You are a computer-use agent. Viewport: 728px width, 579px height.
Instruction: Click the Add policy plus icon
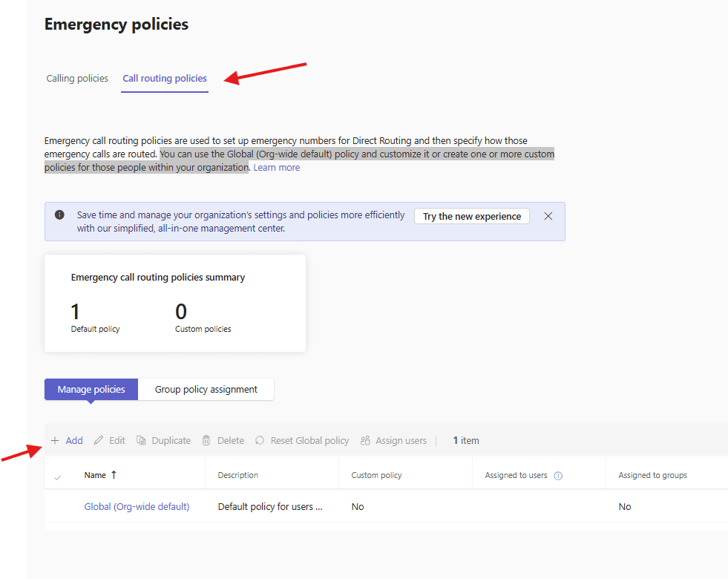(55, 440)
